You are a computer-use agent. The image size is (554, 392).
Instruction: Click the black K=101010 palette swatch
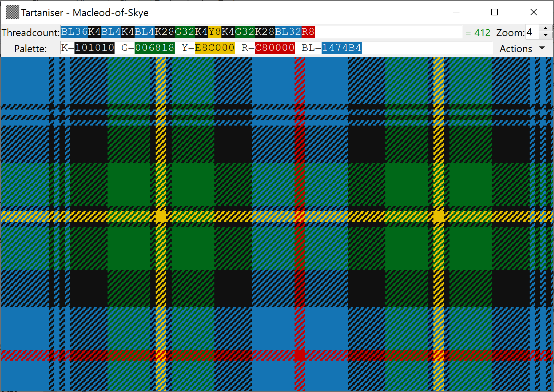[95, 48]
